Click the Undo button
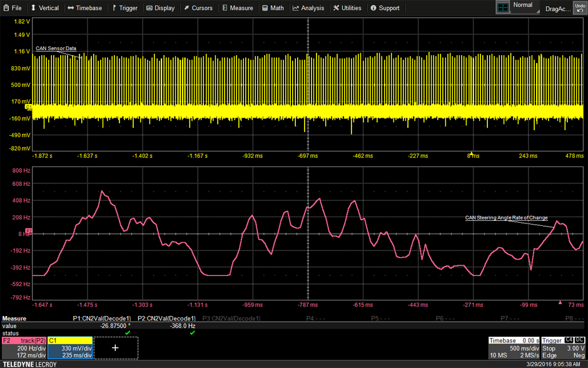The width and height of the screenshot is (588, 368). pyautogui.click(x=580, y=8)
